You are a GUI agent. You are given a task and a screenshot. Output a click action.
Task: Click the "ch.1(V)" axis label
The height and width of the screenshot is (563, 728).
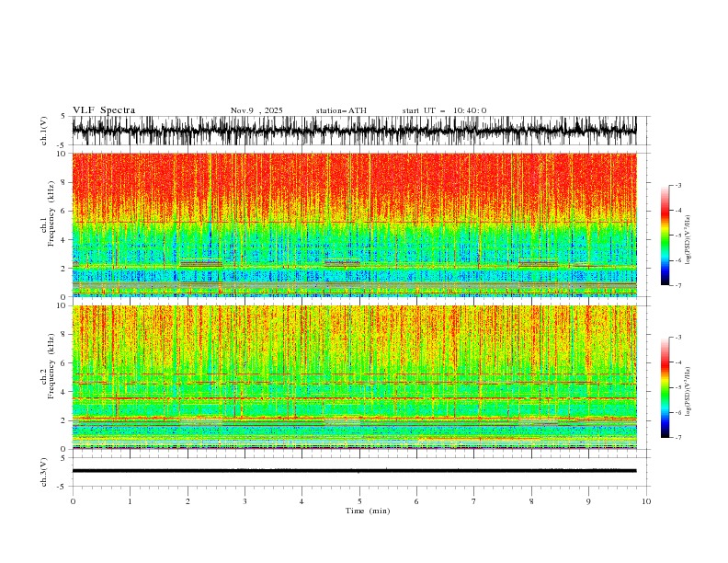point(44,131)
